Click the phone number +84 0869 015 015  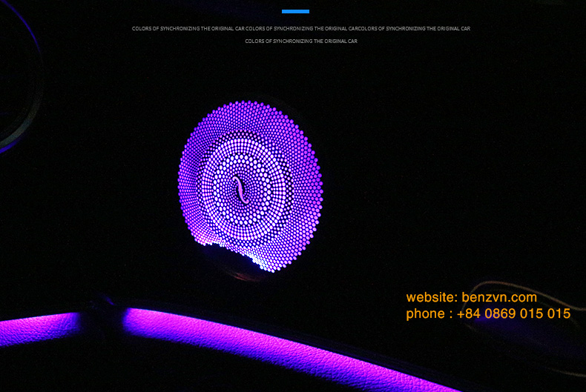pyautogui.click(x=513, y=313)
